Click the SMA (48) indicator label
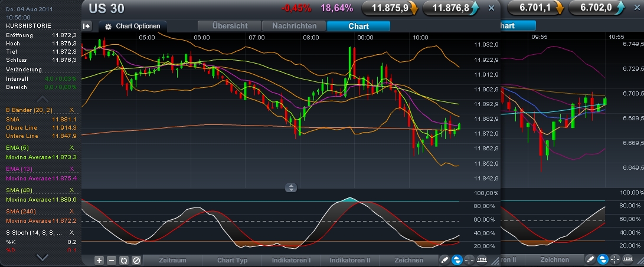The image size is (644, 267). point(19,190)
